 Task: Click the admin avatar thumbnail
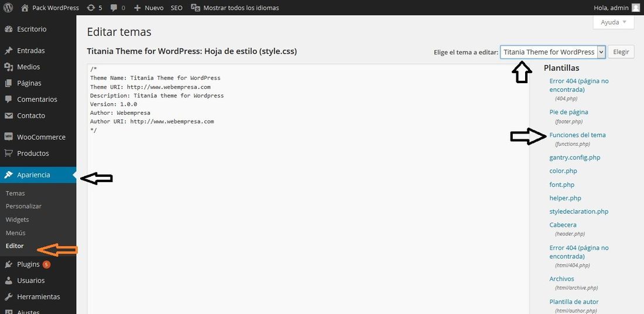coord(635,8)
